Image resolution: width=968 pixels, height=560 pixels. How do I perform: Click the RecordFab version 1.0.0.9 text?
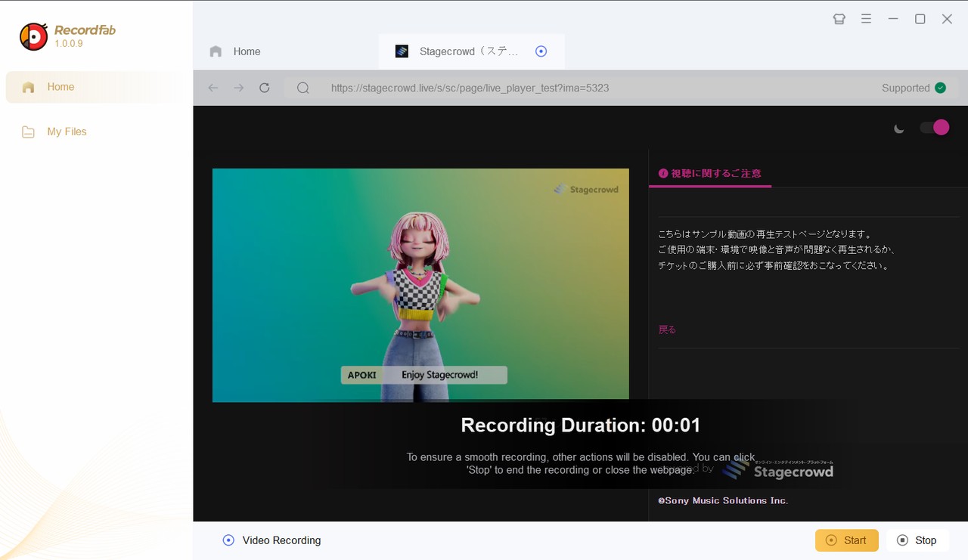click(x=69, y=44)
